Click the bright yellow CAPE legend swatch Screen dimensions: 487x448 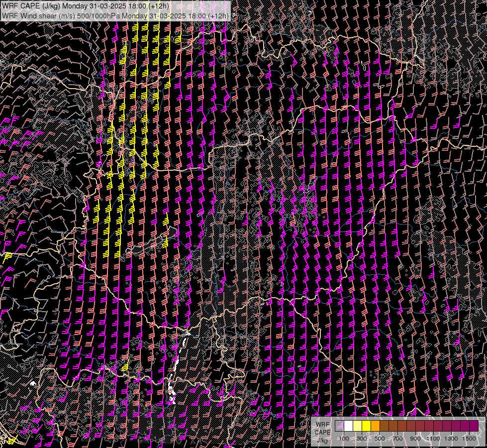366,426
